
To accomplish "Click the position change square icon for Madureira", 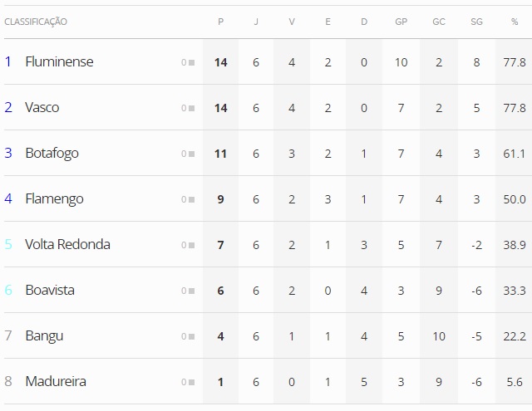I will point(192,383).
